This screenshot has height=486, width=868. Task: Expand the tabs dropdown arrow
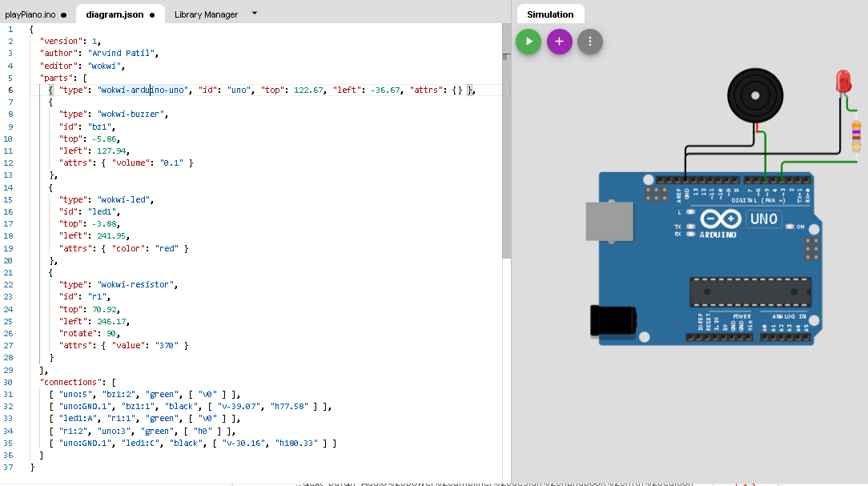[255, 13]
